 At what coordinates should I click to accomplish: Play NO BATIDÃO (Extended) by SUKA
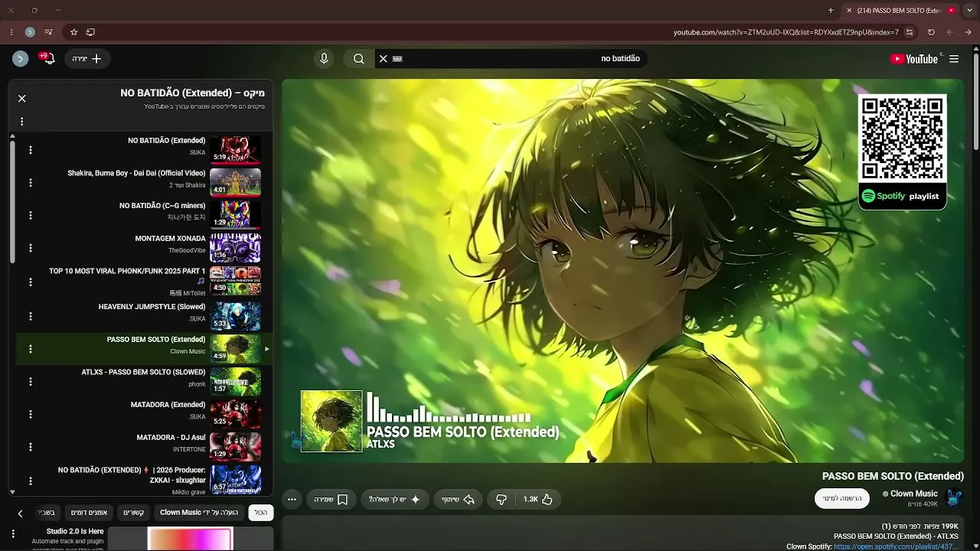tap(167, 141)
